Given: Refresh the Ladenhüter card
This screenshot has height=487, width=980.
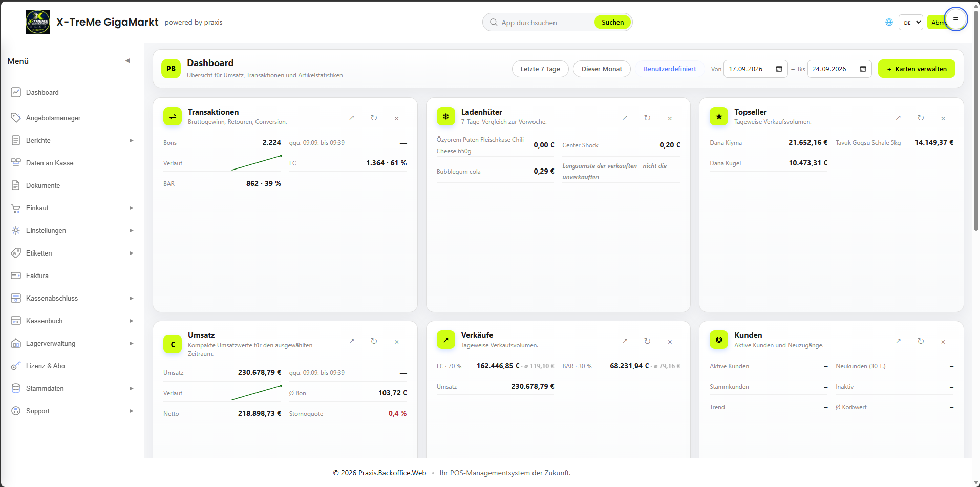Looking at the screenshot, I should pyautogui.click(x=647, y=118).
